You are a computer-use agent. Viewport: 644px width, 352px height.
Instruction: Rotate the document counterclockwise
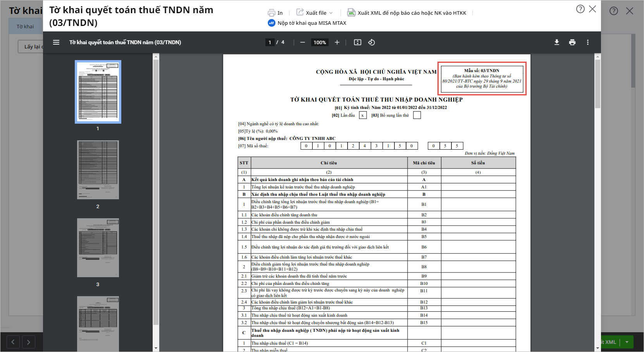[372, 42]
